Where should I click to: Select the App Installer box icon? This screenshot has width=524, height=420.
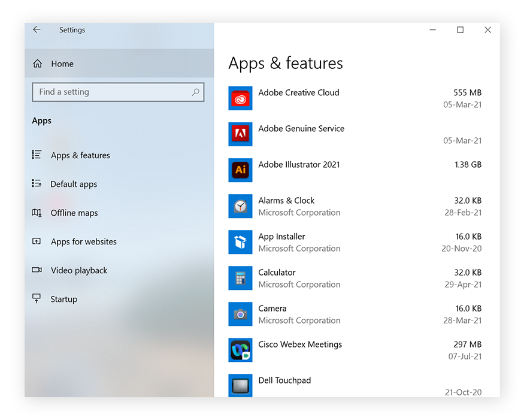pos(240,242)
